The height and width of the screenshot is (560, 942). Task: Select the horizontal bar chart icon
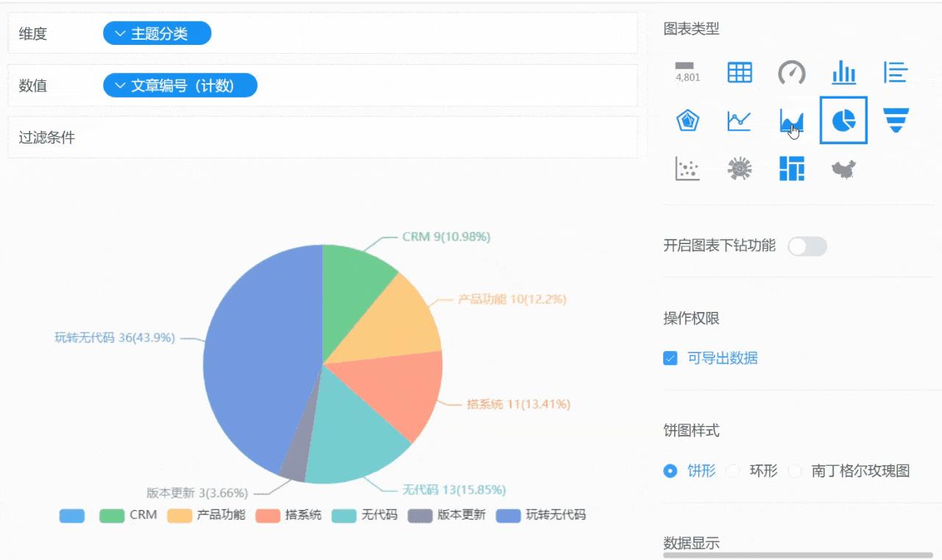pyautogui.click(x=895, y=72)
